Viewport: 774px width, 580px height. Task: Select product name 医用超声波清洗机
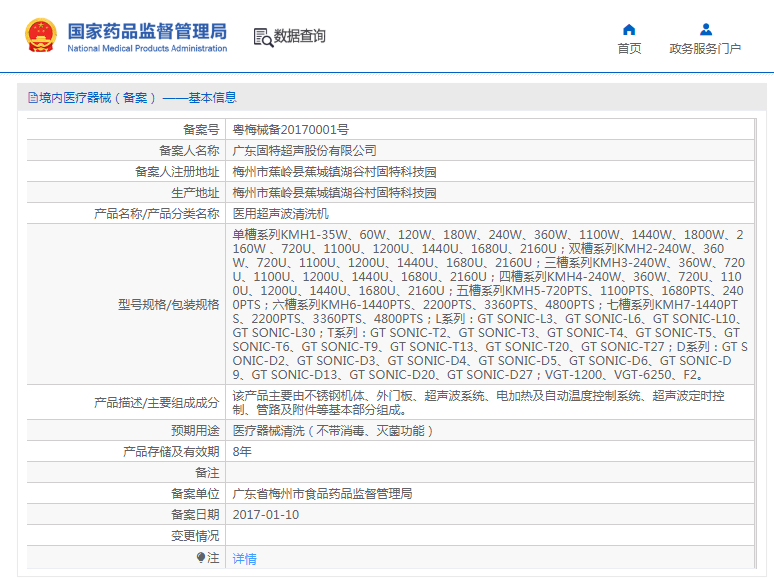click(x=280, y=214)
